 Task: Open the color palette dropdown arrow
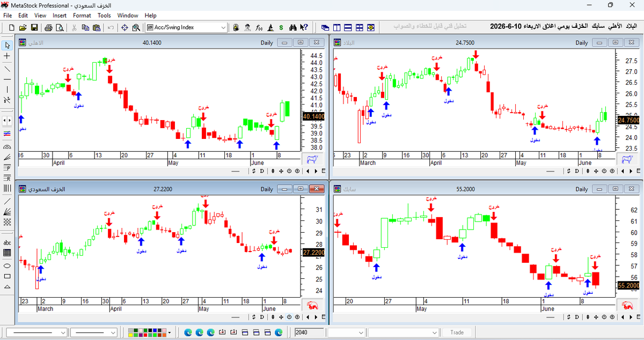(x=170, y=332)
